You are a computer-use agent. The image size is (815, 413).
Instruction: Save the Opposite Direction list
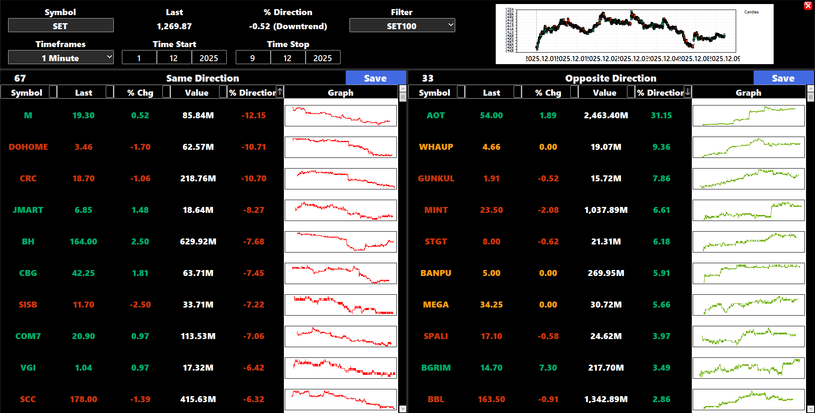tap(783, 78)
